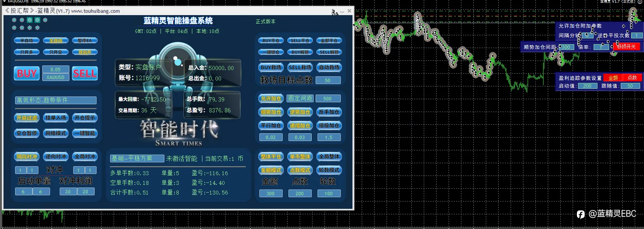Click the 0.03 value field
Viewport: 644px width, 229px height.
(300, 137)
